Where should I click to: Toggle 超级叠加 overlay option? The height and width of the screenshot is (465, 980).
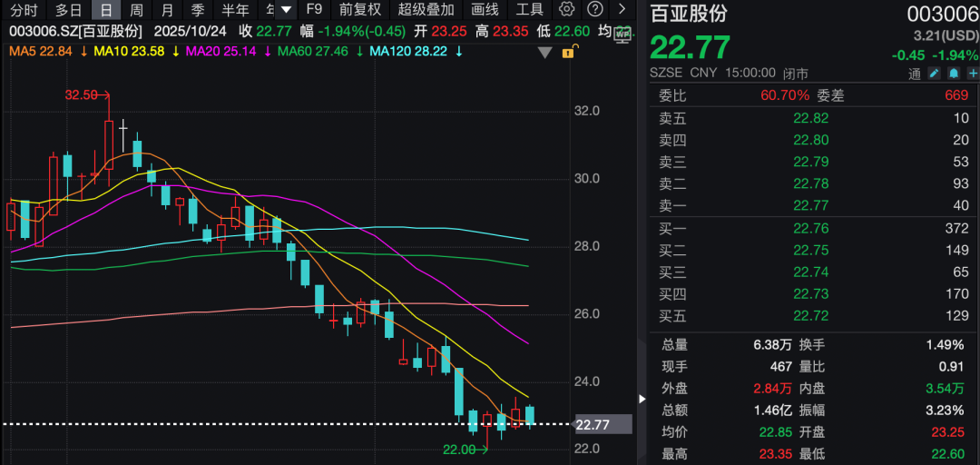pos(426,10)
